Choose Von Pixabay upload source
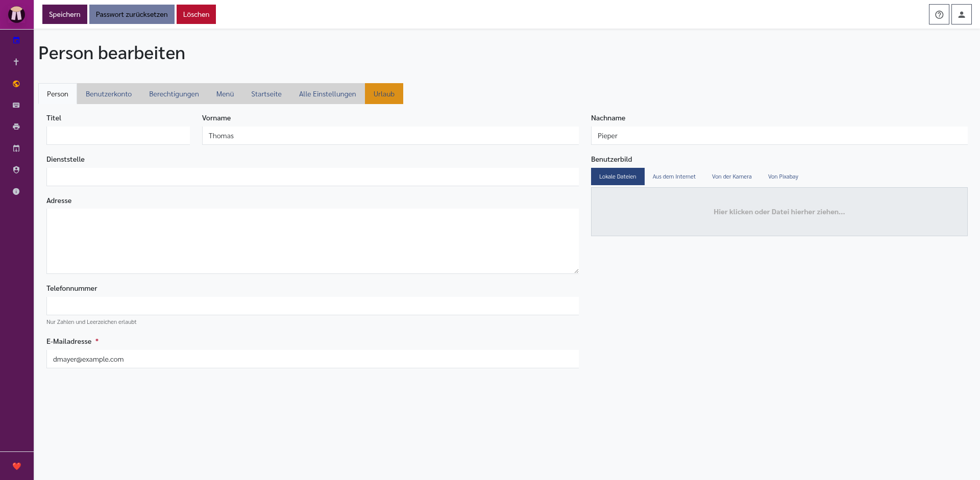Screen dimensions: 980x480 point(783,176)
